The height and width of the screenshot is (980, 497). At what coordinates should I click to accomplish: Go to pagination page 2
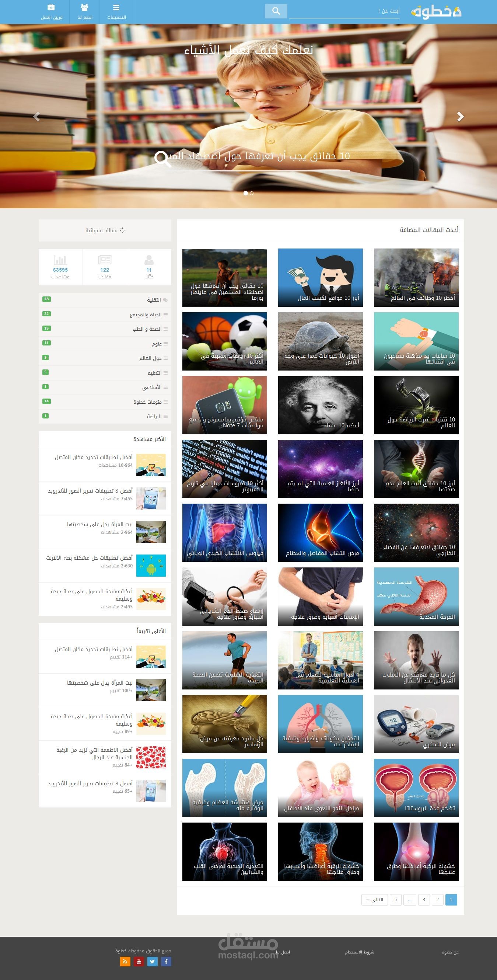437,899
